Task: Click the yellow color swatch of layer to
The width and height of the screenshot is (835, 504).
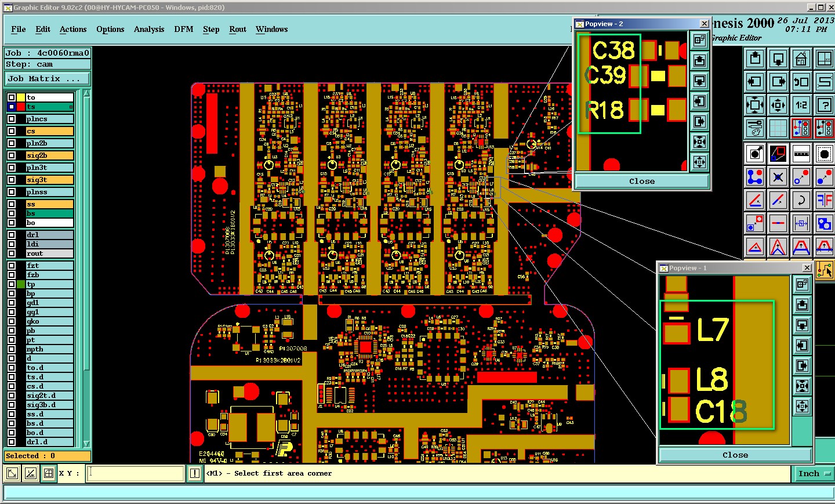Action: 21,97
